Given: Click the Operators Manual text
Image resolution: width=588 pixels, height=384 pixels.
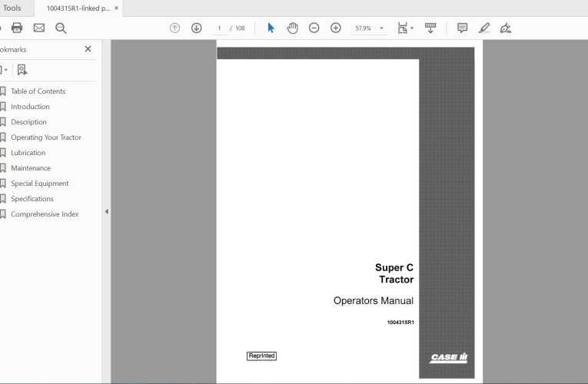Looking at the screenshot, I should [x=373, y=301].
